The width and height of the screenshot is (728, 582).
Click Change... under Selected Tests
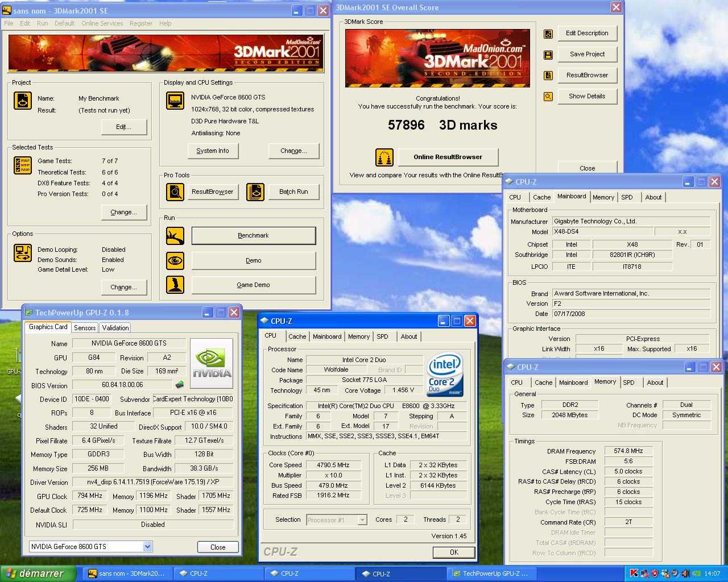(x=123, y=213)
